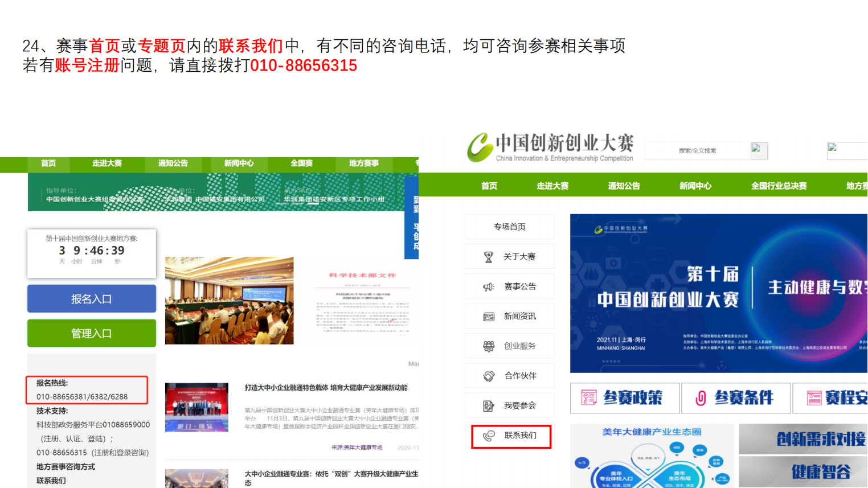Open news headline 大中小企业融通专业赛
Image resolution: width=868 pixels, height=488 pixels.
click(x=331, y=478)
